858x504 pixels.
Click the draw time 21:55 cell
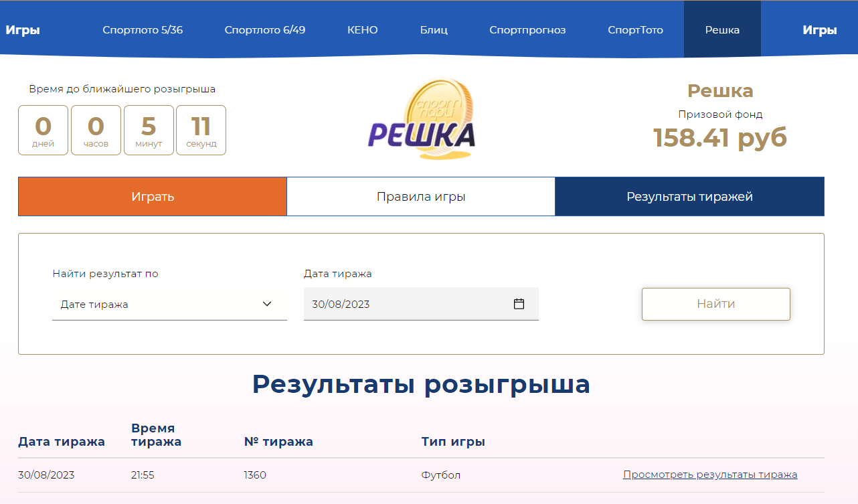[x=143, y=475]
